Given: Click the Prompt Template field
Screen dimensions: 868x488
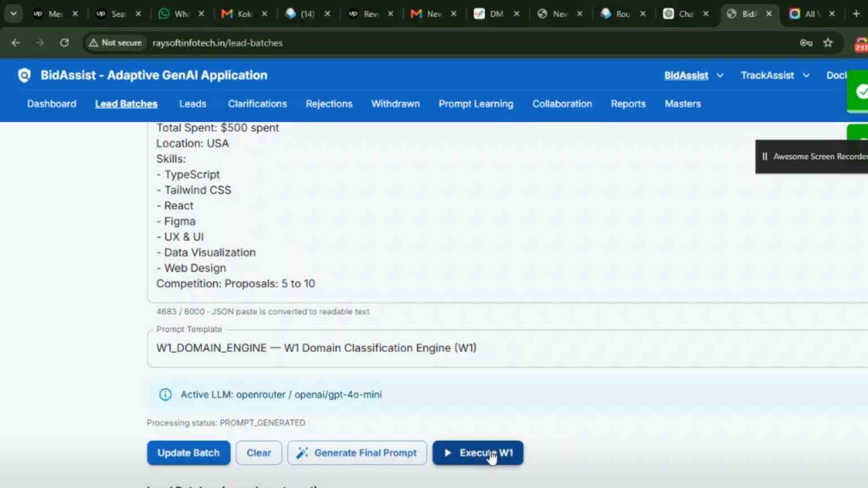Looking at the screenshot, I should click(507, 348).
